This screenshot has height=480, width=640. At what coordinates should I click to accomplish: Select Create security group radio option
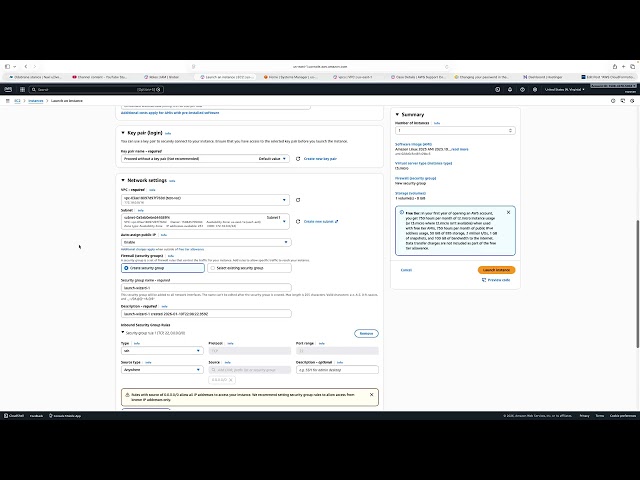click(163, 268)
